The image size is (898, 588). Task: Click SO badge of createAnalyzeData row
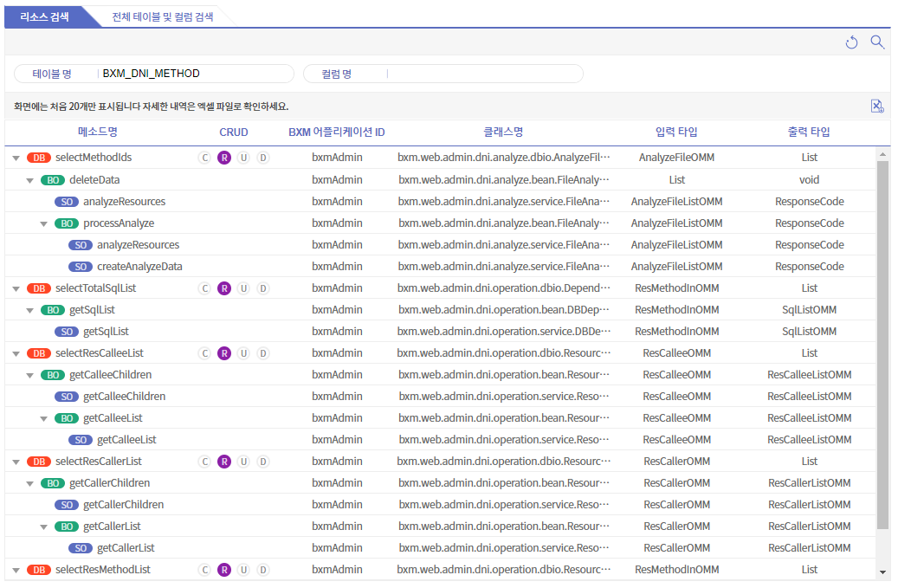(81, 267)
